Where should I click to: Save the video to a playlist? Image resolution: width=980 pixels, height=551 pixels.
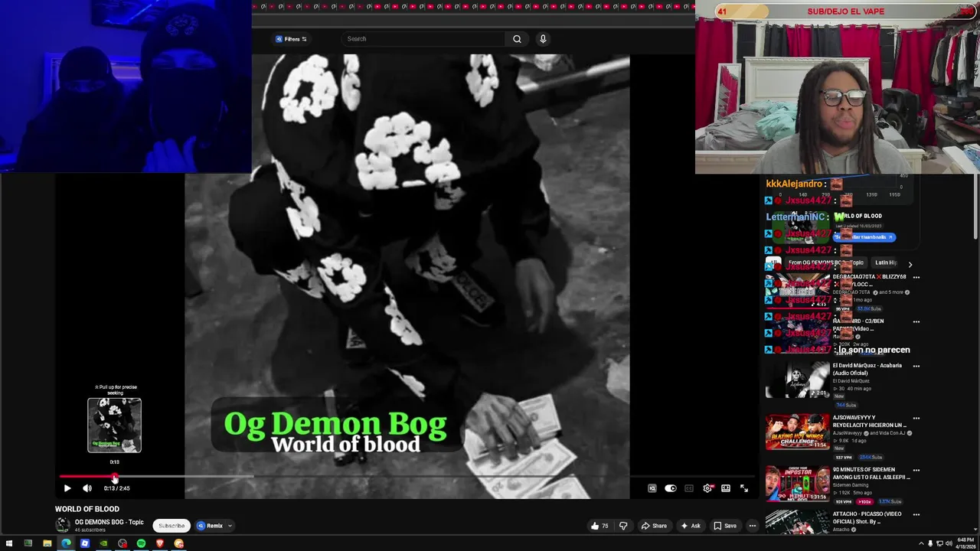pyautogui.click(x=725, y=526)
